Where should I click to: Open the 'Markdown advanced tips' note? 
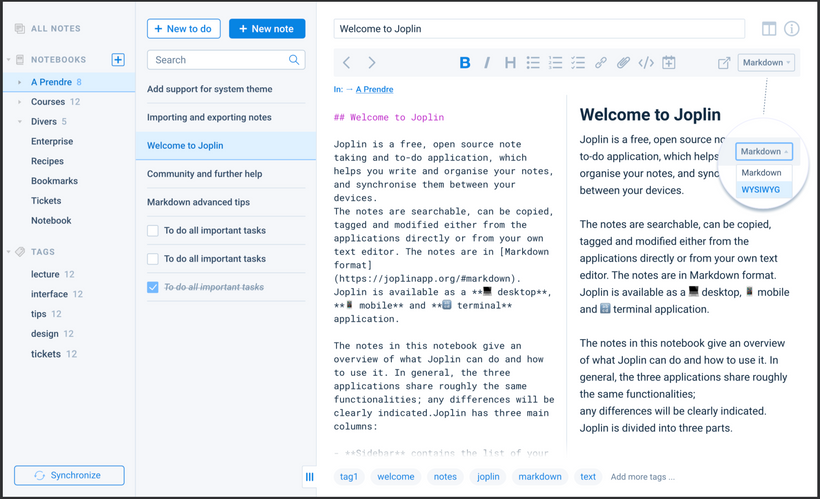[x=226, y=202]
